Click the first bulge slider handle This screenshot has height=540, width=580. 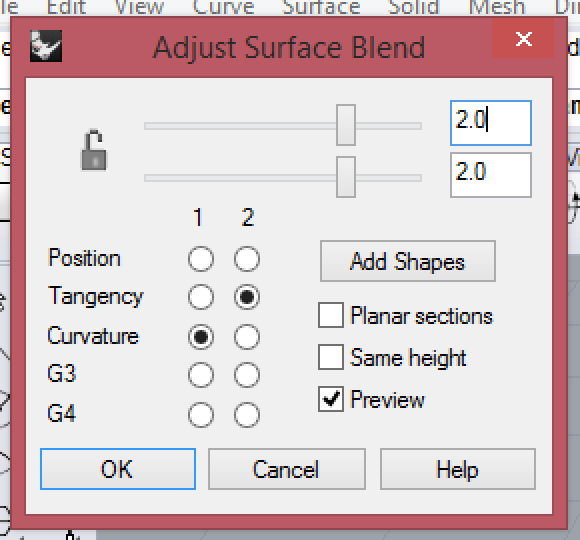346,125
